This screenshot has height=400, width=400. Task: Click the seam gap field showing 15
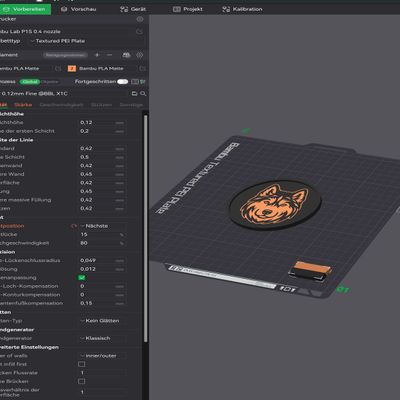click(102, 235)
